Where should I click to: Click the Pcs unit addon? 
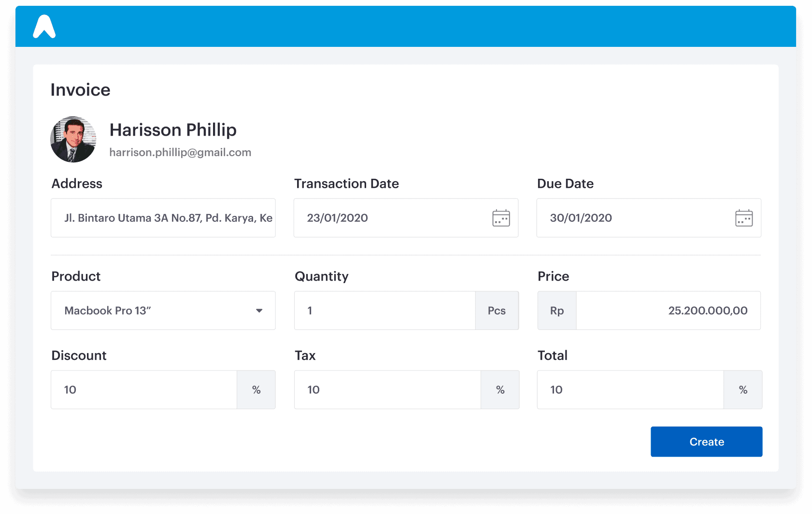497,311
